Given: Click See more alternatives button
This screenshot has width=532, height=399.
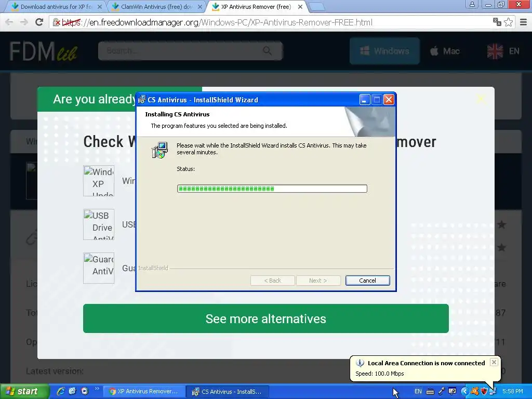Looking at the screenshot, I should click(x=265, y=318).
